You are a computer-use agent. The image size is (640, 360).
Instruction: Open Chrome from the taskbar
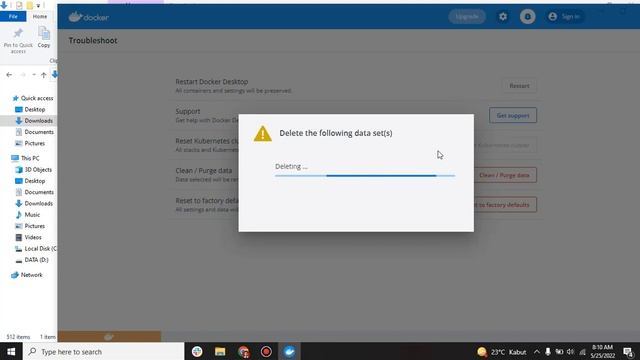tap(243, 351)
